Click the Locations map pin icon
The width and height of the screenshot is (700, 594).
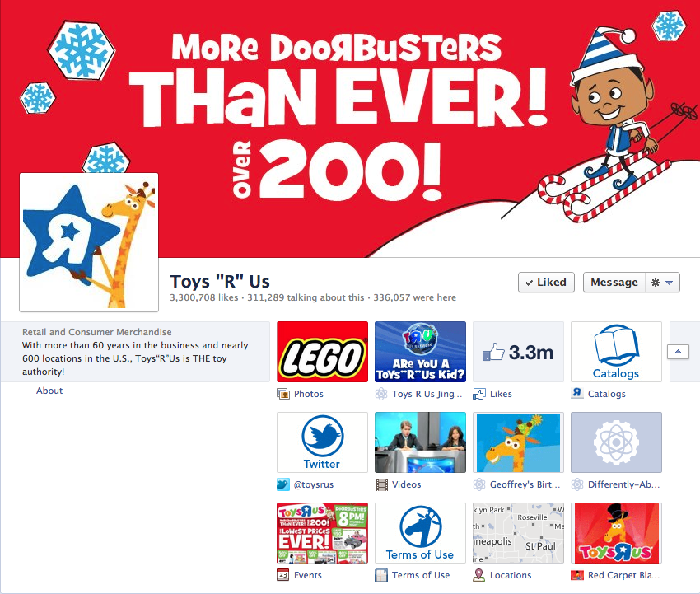click(479, 575)
